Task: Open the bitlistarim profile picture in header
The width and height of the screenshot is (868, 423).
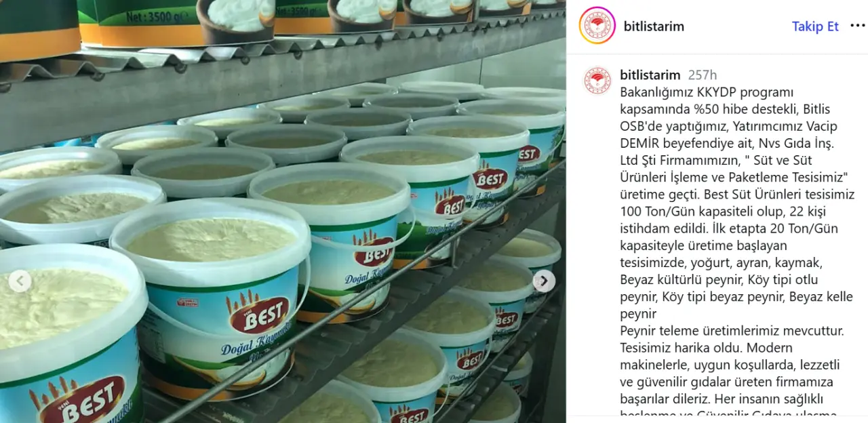Action: pyautogui.click(x=597, y=26)
